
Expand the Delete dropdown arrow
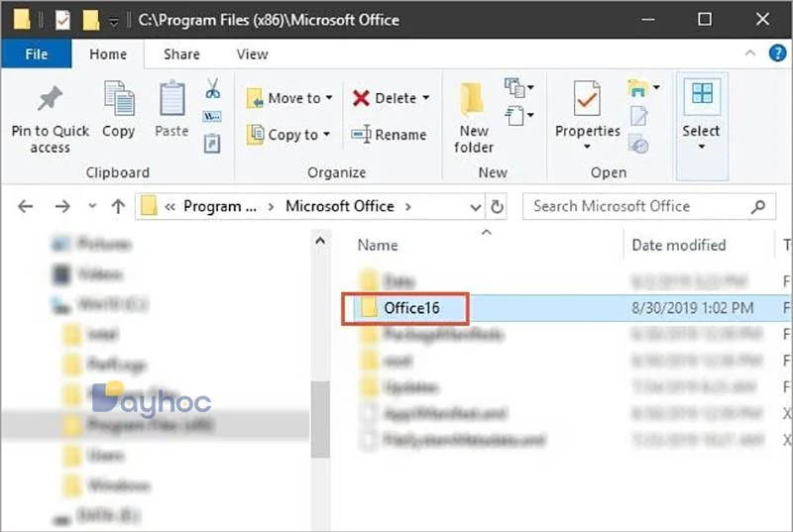click(426, 97)
